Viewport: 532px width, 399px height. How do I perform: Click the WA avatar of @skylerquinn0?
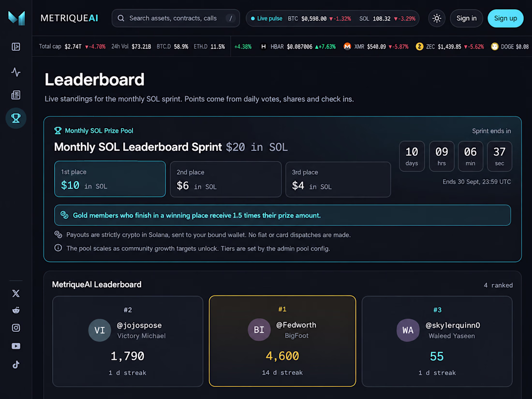tap(408, 330)
